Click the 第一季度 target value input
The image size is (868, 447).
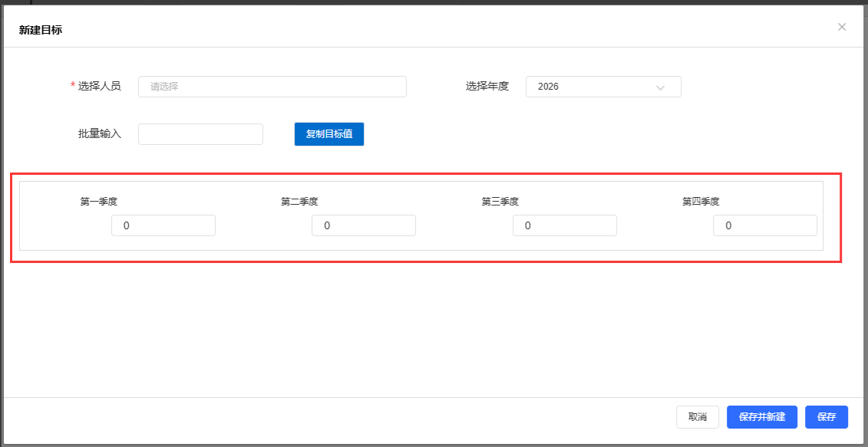click(163, 225)
